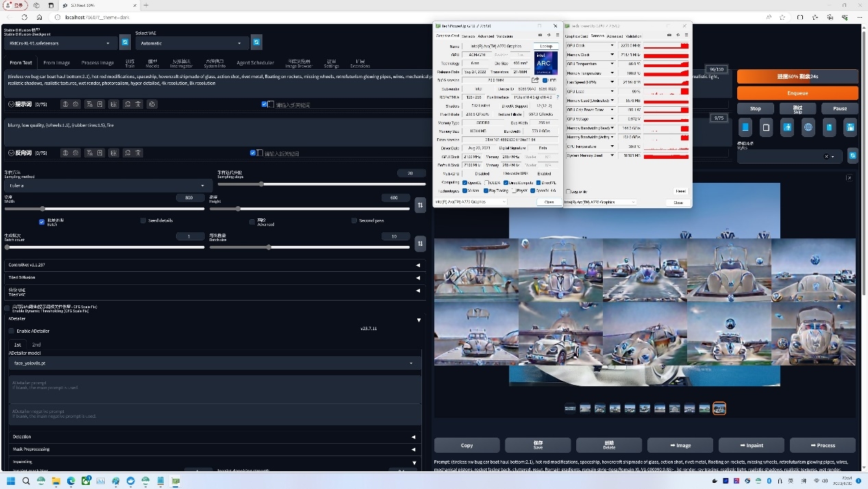Click the Stop button
The image size is (868, 489).
(x=755, y=108)
